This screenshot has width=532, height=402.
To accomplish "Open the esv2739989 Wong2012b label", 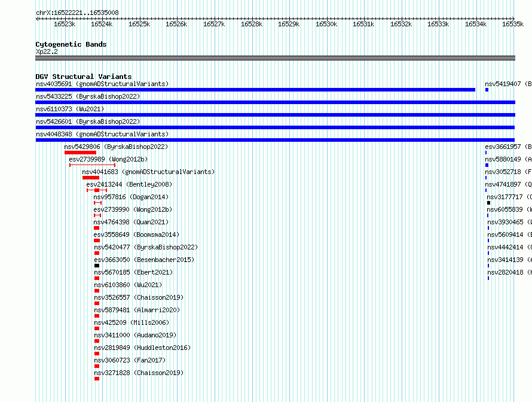I will pyautogui.click(x=108, y=159).
